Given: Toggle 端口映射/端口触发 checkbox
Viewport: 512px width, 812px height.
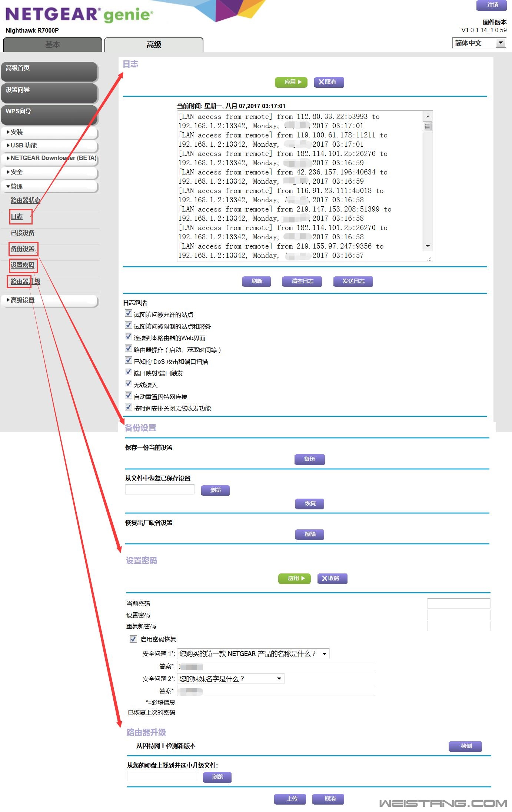Looking at the screenshot, I should 129,372.
